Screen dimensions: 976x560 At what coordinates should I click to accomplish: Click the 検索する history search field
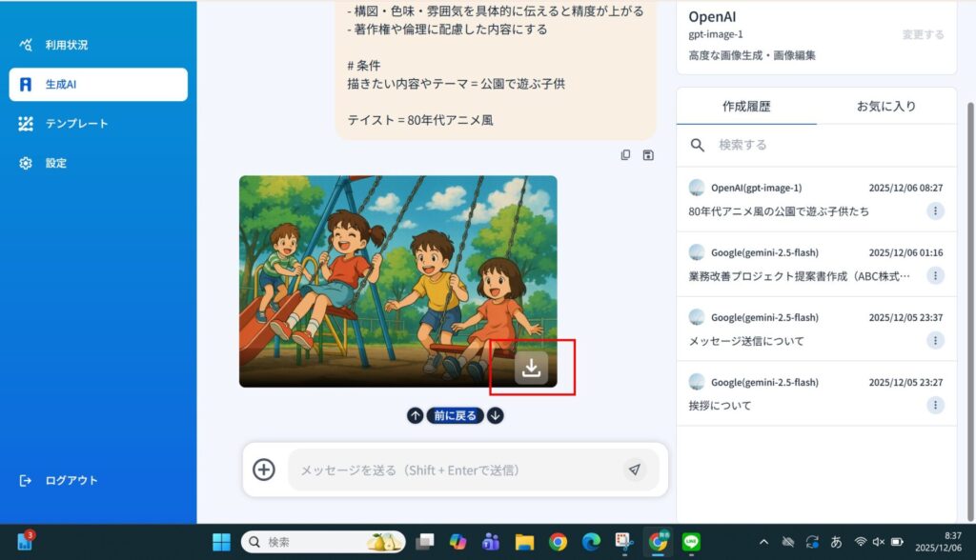pyautogui.click(x=820, y=145)
